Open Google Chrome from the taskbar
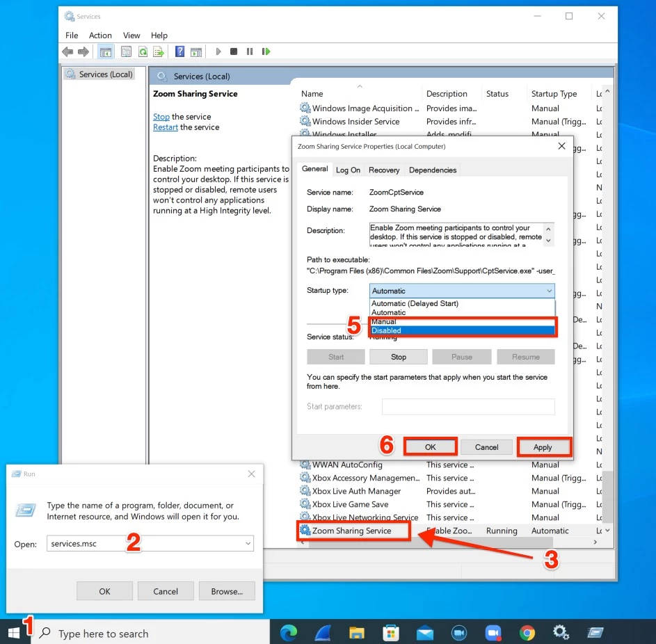The height and width of the screenshot is (644, 656). click(527, 633)
